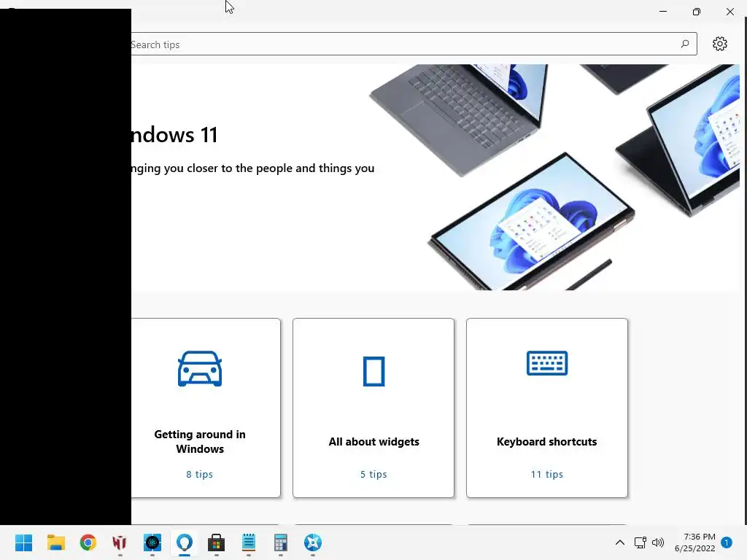Restore down the Tips window

tap(697, 12)
